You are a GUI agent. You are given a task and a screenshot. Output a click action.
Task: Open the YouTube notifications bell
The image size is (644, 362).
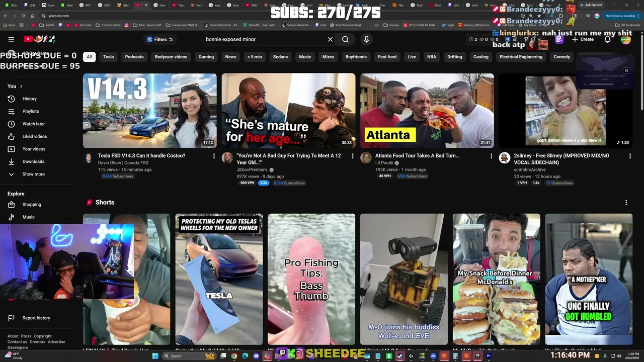[607, 39]
